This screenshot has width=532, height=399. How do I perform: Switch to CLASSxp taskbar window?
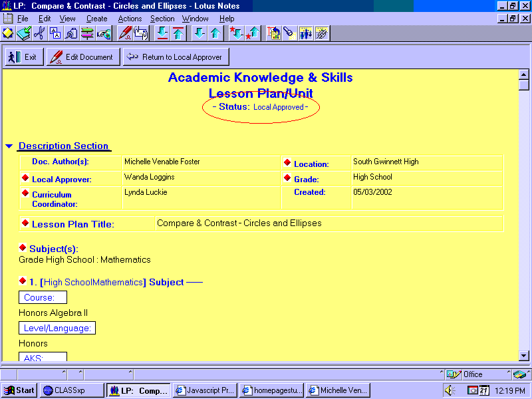click(72, 390)
